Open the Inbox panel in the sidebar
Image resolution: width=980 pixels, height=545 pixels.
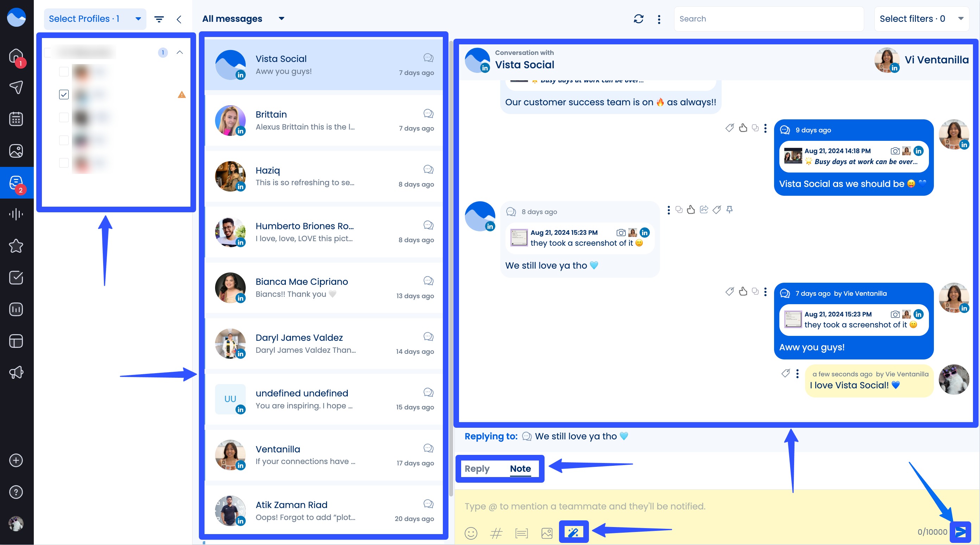click(15, 183)
